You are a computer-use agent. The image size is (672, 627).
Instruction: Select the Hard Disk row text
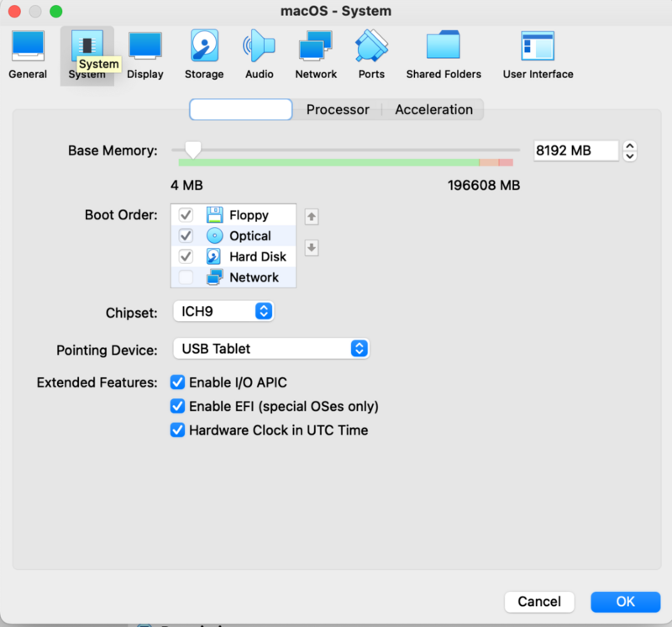point(258,256)
